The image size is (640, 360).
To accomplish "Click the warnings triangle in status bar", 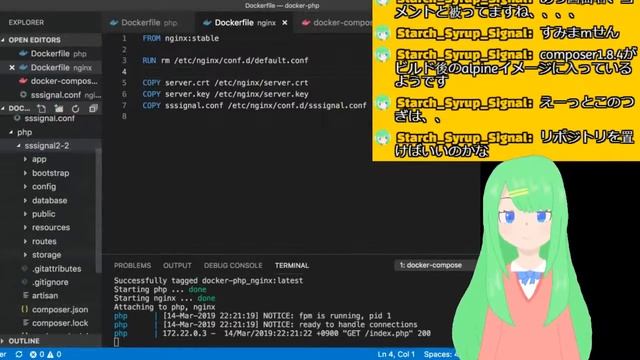I will [x=50, y=354].
